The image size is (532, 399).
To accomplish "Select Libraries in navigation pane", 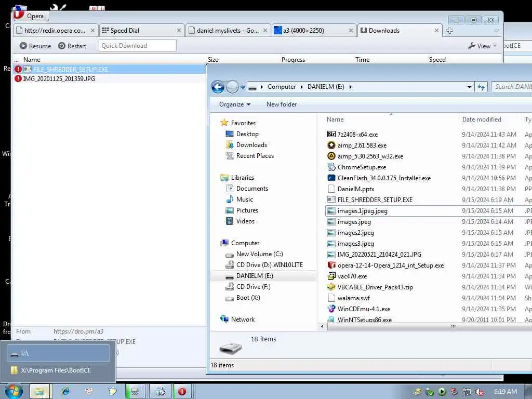I will pyautogui.click(x=242, y=178).
